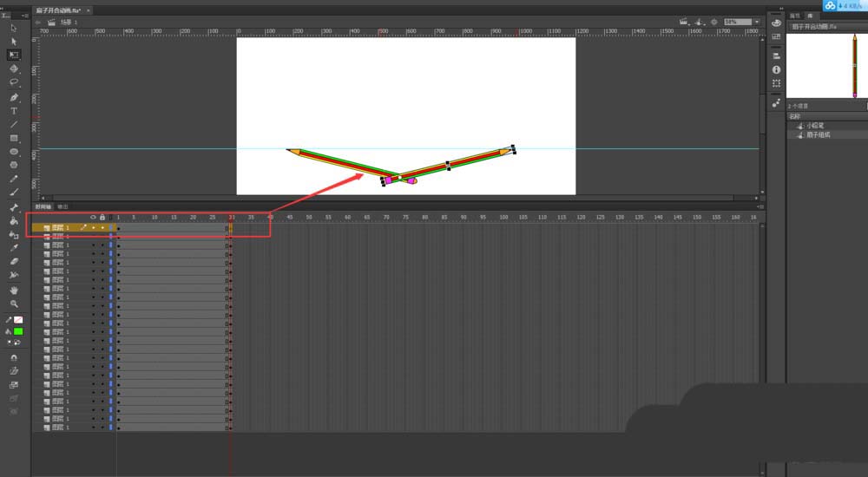Collapse the right panel dock arrows
868x477 pixels.
781,9
